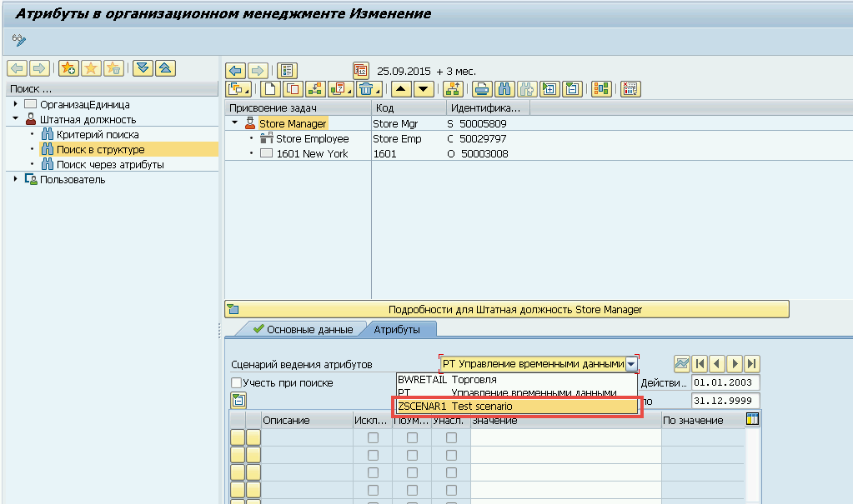The image size is (853, 504).
Task: Expand the ОрганизацЕдиница tree node
Action: tap(15, 104)
